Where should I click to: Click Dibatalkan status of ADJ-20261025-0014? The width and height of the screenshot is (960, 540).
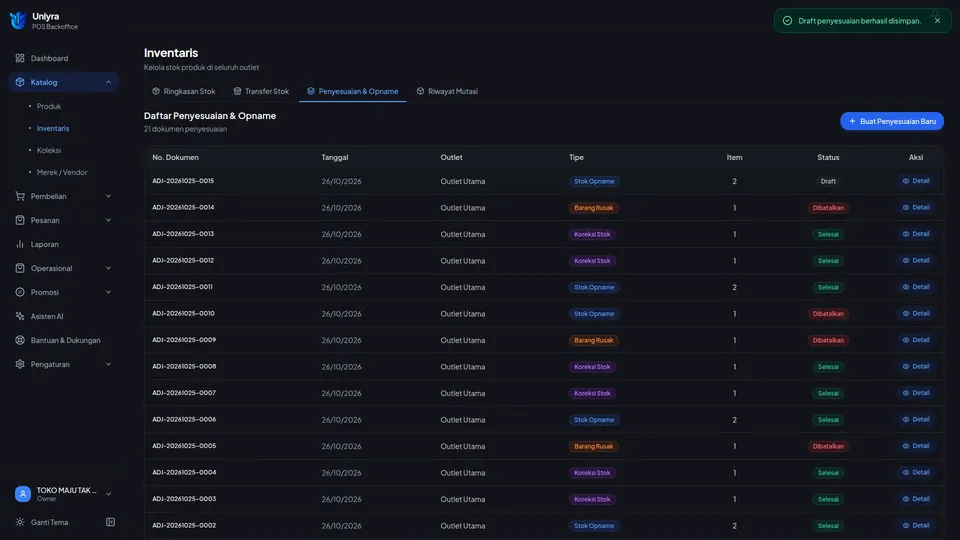(x=828, y=208)
